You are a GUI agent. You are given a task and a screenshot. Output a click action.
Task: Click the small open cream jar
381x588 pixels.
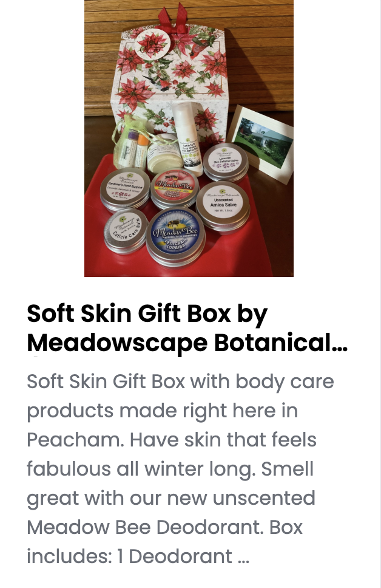tap(165, 153)
